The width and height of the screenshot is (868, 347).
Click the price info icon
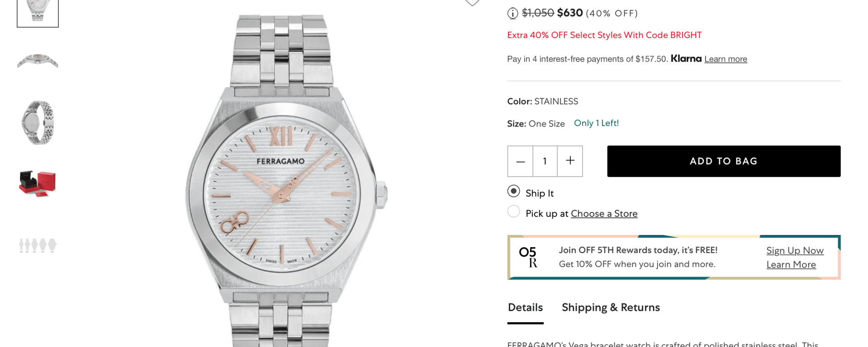click(512, 14)
